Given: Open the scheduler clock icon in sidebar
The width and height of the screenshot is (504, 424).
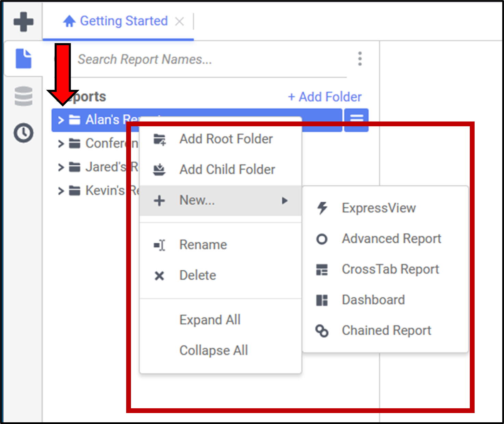Looking at the screenshot, I should [23, 133].
